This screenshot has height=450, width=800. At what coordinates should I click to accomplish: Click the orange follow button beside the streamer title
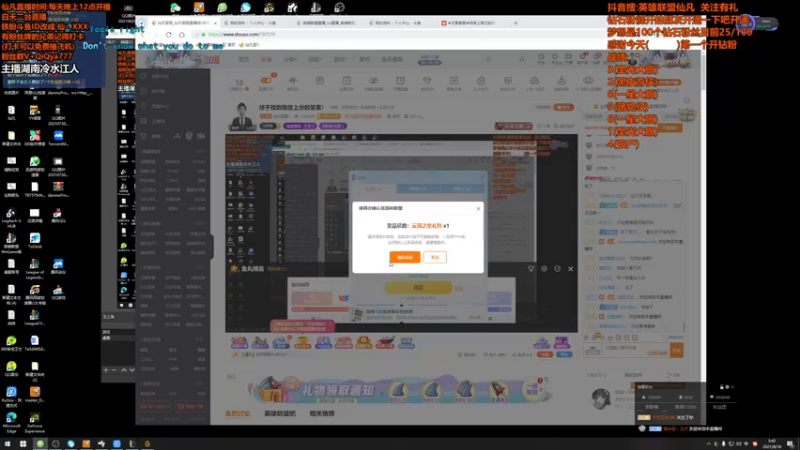[x=564, y=107]
